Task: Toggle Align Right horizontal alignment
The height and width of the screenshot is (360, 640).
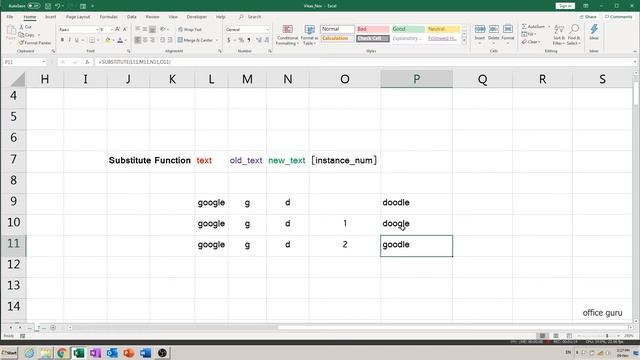Action: click(x=152, y=40)
